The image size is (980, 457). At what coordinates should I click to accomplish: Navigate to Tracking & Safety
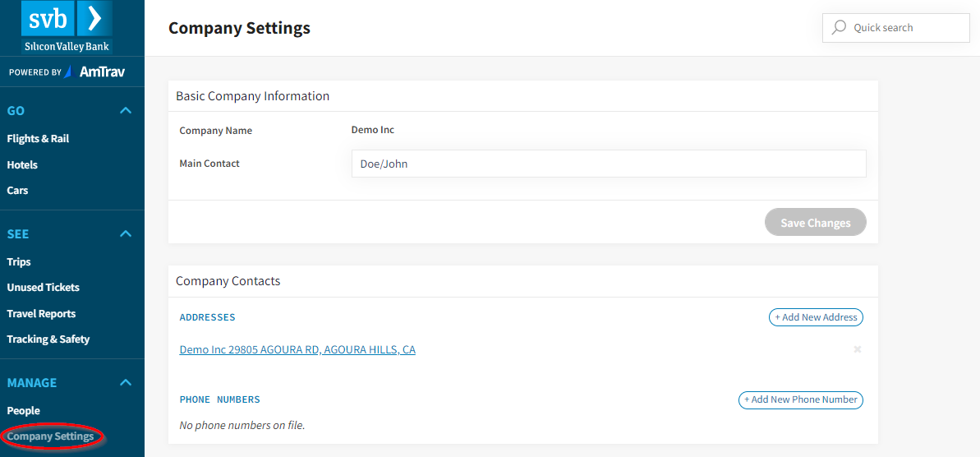[x=48, y=339]
